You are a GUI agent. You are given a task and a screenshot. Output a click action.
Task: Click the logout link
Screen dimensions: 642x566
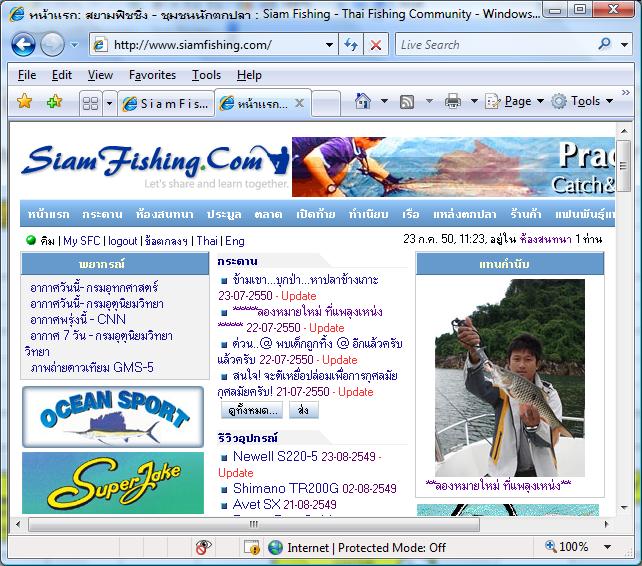click(122, 241)
